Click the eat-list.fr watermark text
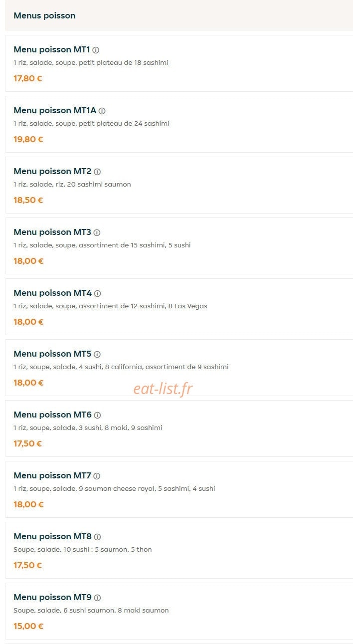 pyautogui.click(x=163, y=389)
